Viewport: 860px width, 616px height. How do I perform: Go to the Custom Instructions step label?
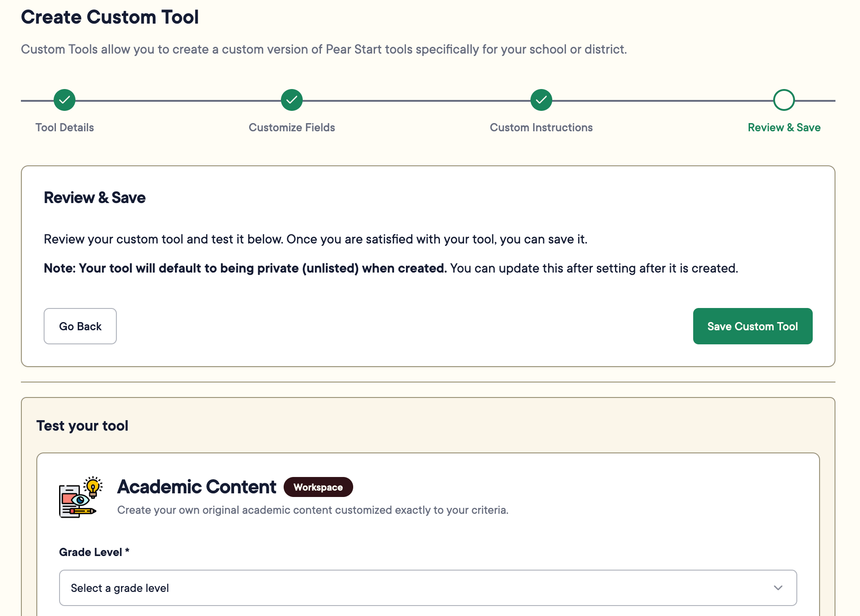[x=541, y=128]
